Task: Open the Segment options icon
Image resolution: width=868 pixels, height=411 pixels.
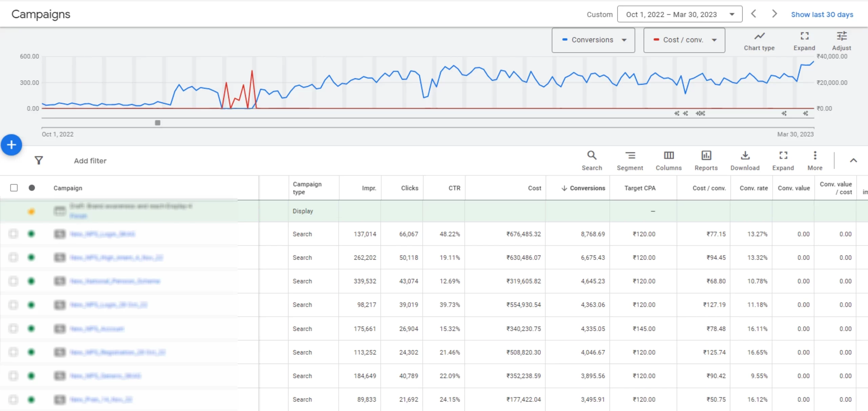Action: [x=630, y=156]
